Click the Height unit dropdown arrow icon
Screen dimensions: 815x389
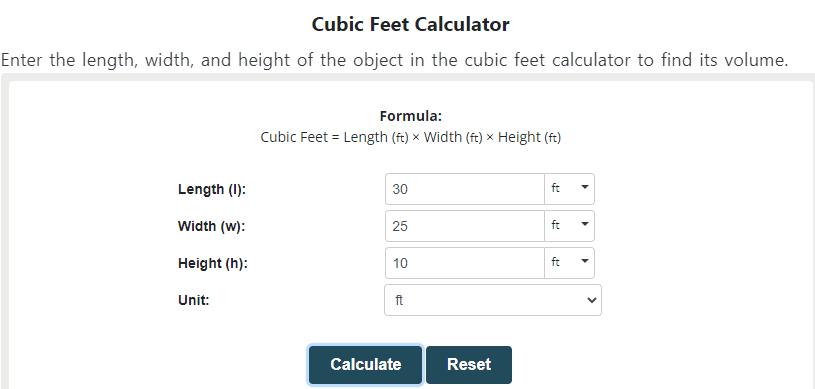pos(585,261)
